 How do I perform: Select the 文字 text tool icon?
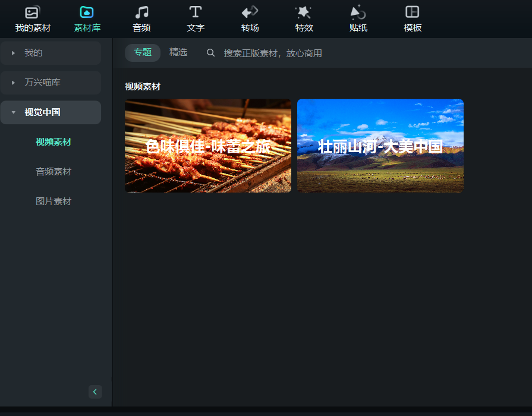click(196, 12)
